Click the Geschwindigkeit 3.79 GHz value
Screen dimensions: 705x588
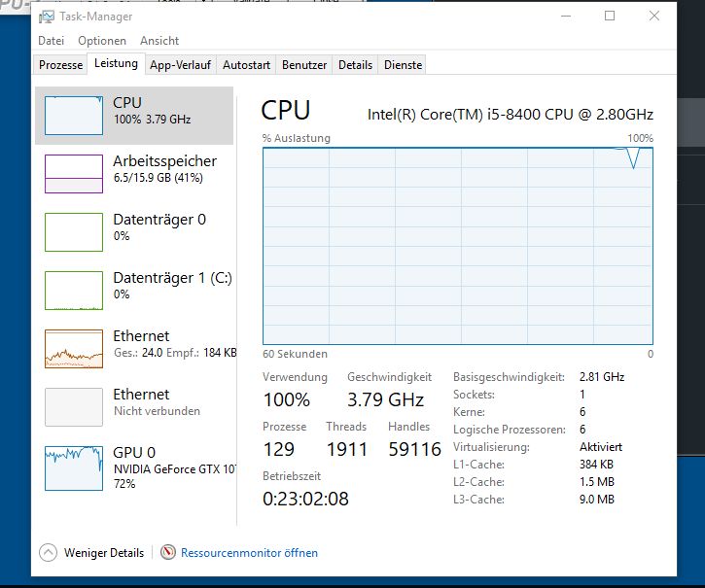pyautogui.click(x=385, y=399)
